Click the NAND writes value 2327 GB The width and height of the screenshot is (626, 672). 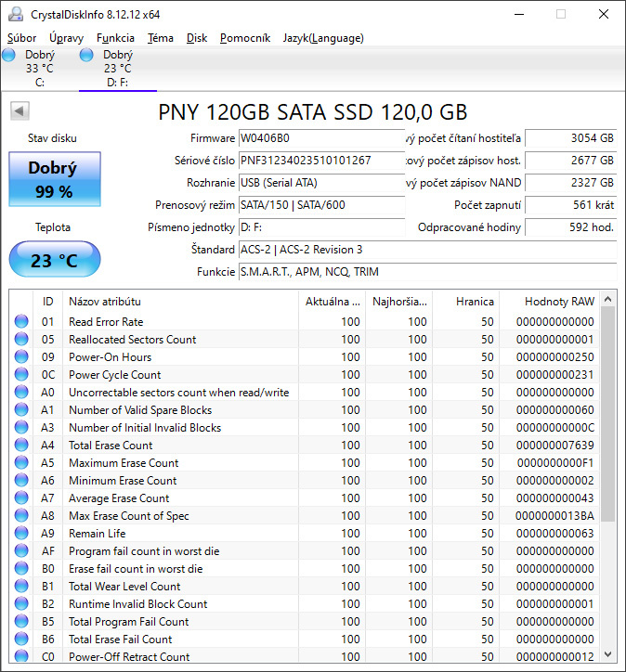pyautogui.click(x=570, y=183)
